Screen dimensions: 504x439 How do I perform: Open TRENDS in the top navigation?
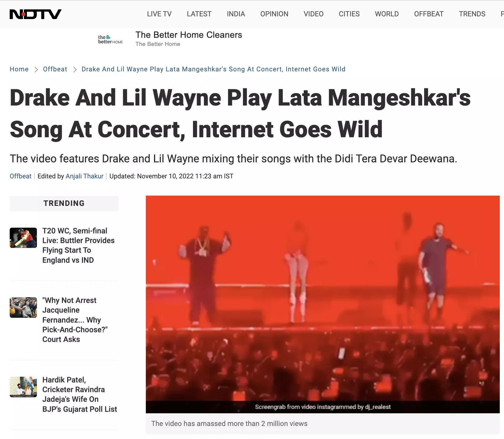tap(472, 14)
